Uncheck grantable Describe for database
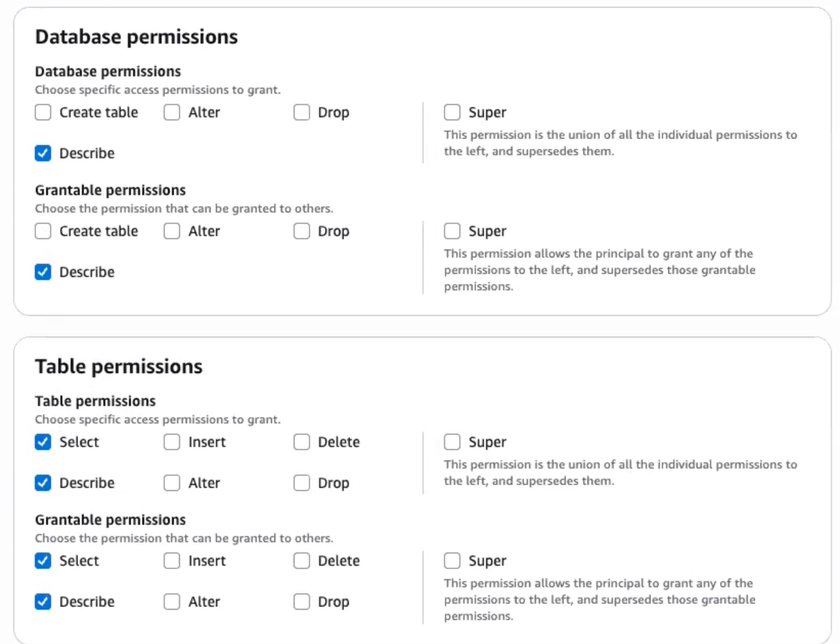The height and width of the screenshot is (644, 840). [x=43, y=272]
